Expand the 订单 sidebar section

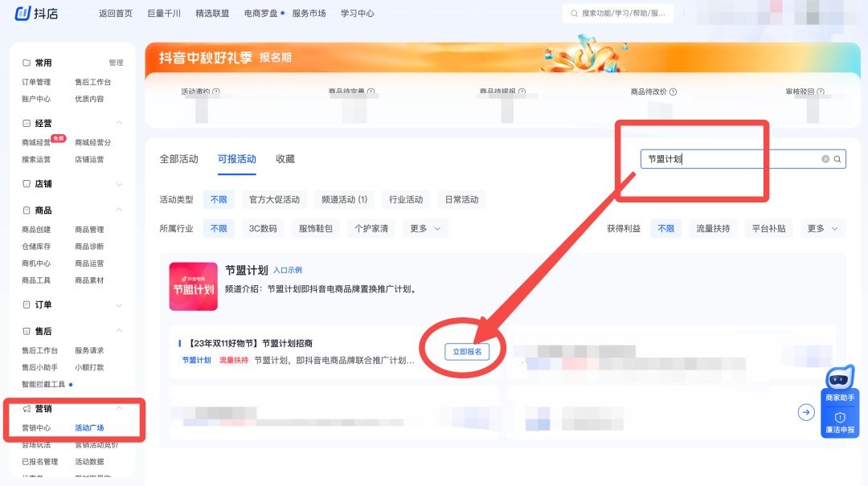pos(119,305)
